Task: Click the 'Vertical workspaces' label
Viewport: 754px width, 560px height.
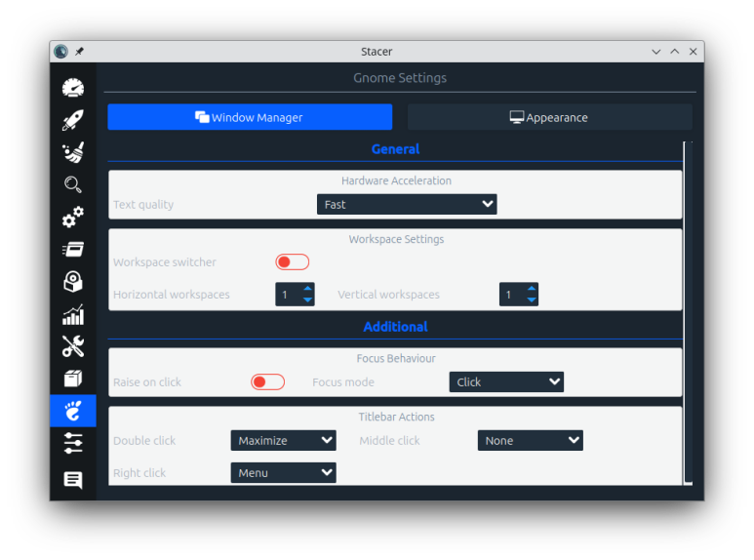Action: click(388, 295)
